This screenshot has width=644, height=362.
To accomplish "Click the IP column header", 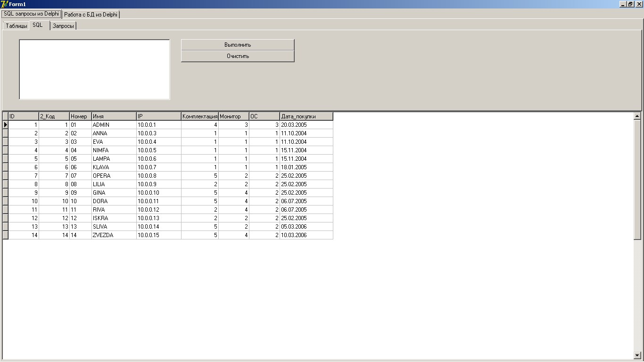I will [x=159, y=116].
